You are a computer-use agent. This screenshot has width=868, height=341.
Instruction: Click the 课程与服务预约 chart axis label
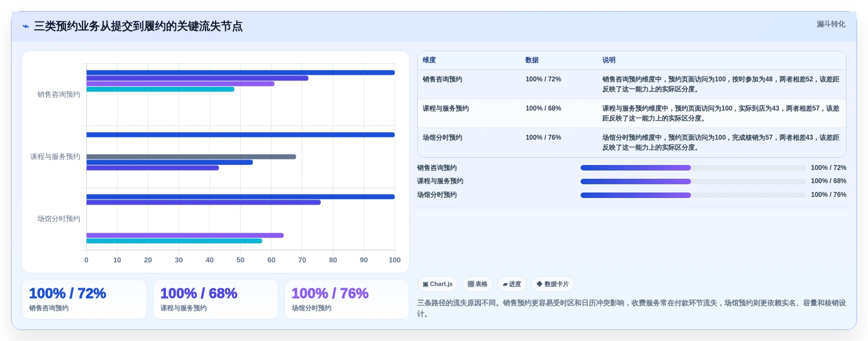coord(55,157)
